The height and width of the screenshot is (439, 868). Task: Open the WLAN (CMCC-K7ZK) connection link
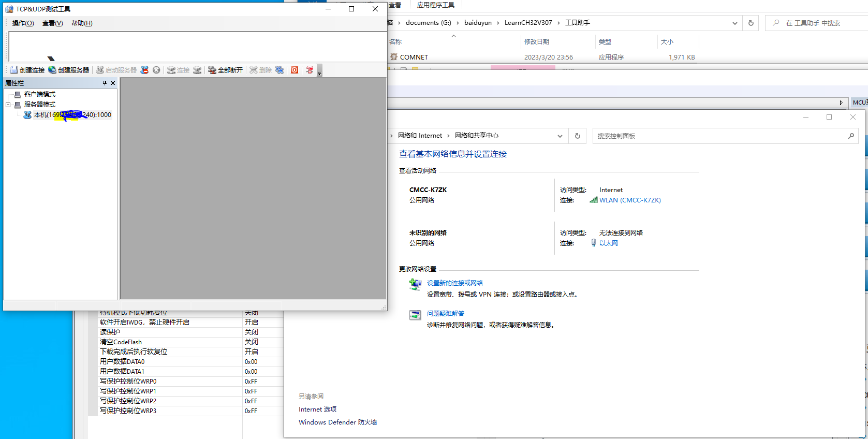pyautogui.click(x=630, y=200)
